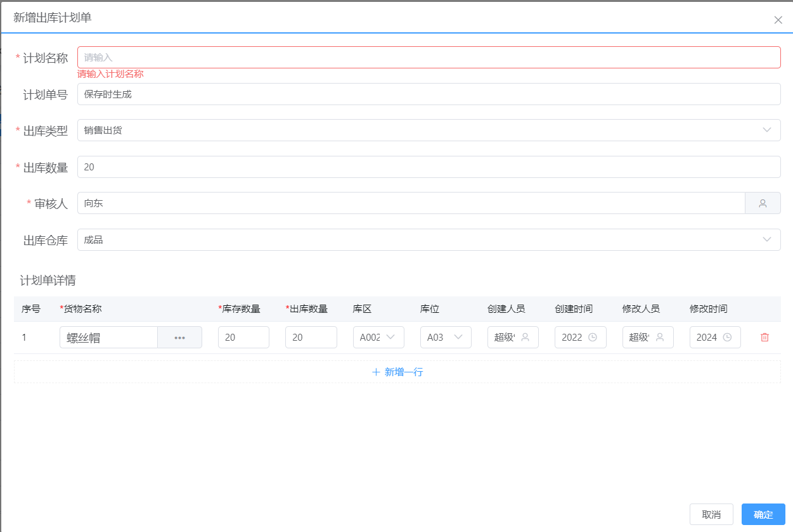The image size is (793, 532).
Task: Click the 货物名称 field with 螺丝帽
Action: pos(108,338)
